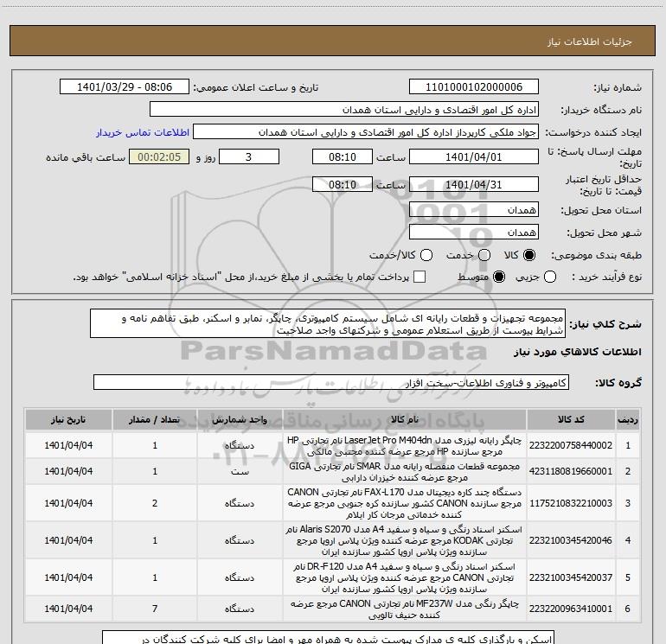The width and height of the screenshot is (666, 644).
Task: Click the ردیف column header
Action: [628, 420]
